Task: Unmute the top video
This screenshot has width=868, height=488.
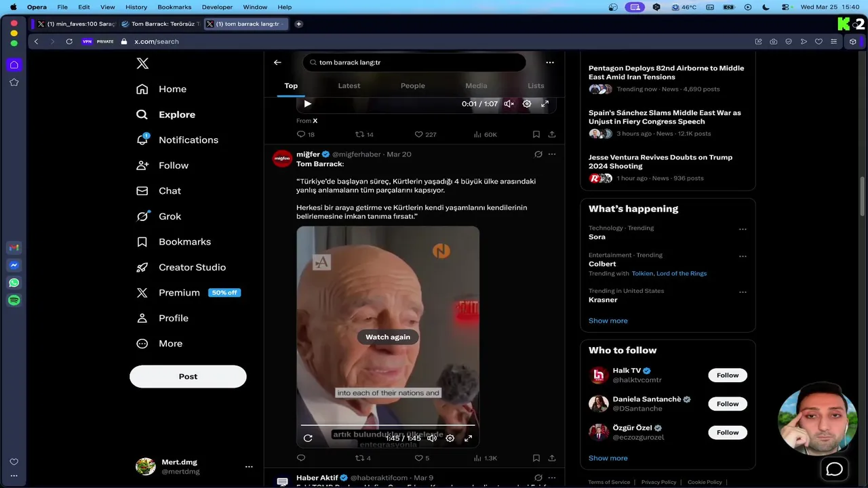Action: tap(509, 104)
